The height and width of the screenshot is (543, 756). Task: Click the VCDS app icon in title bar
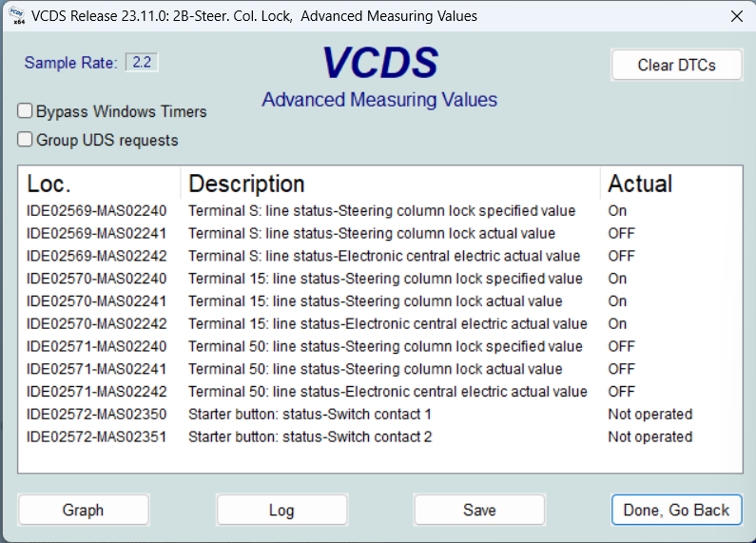[17, 15]
